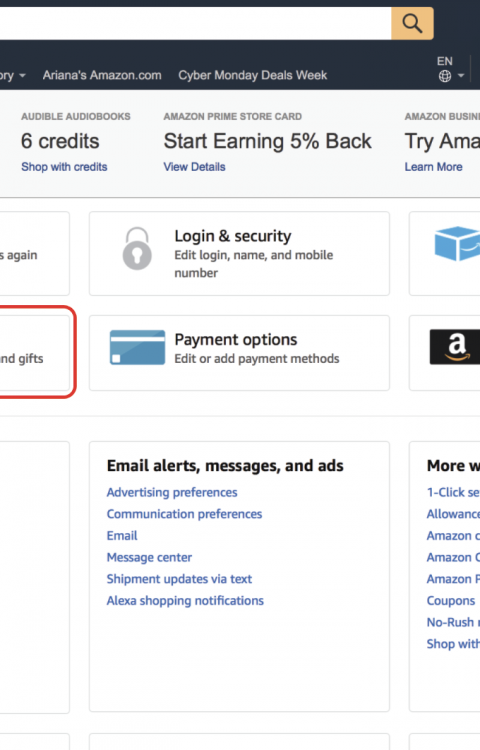Click inside the search input field
This screenshot has width=480, height=750.
196,23
